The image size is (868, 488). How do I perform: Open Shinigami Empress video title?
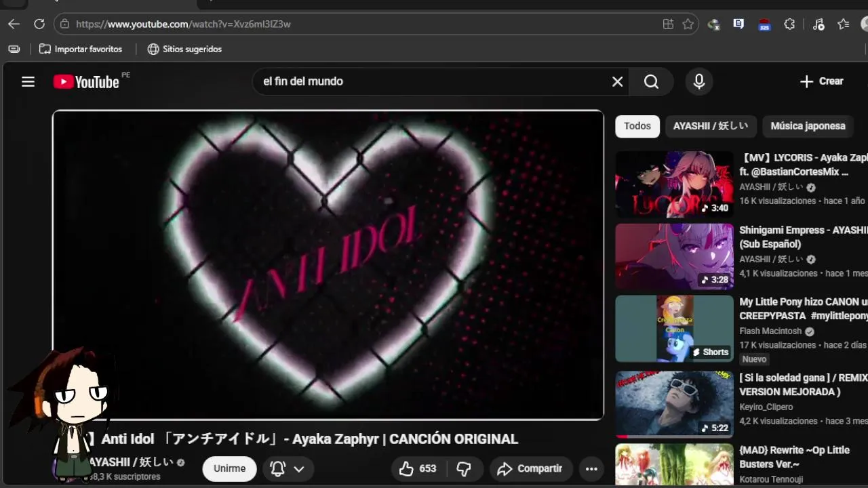pos(803,237)
